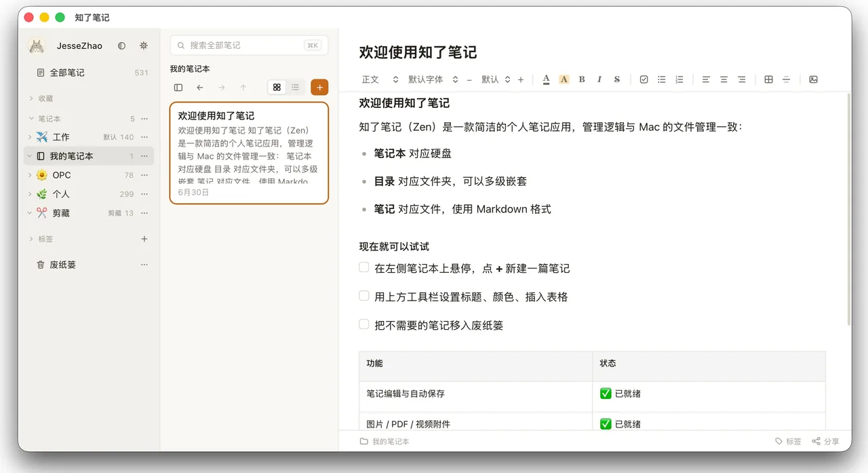This screenshot has height=473, width=868.
Task: Click the note title 欢迎使用知了笔记
Action: (418, 52)
